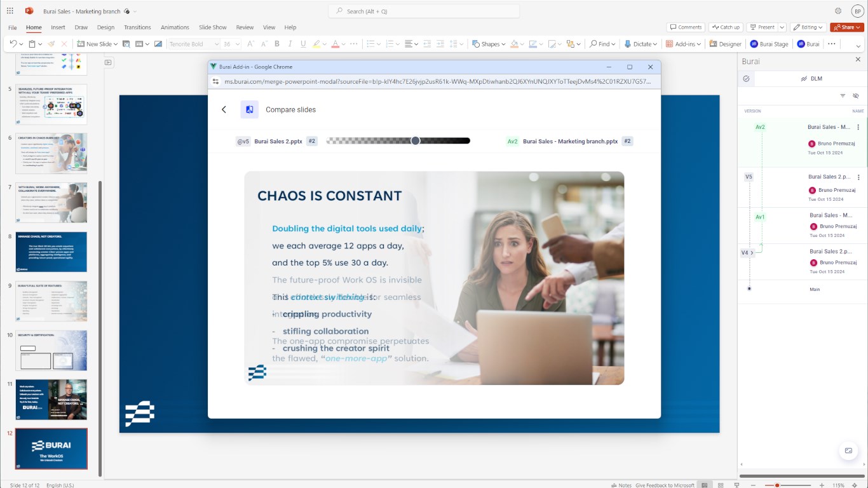Switch to Normal view in status bar
Viewport: 868px width, 488px height.
point(705,485)
